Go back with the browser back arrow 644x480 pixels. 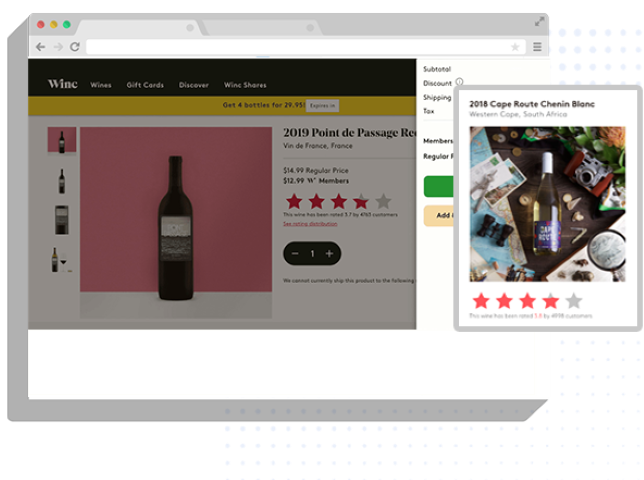click(x=40, y=47)
